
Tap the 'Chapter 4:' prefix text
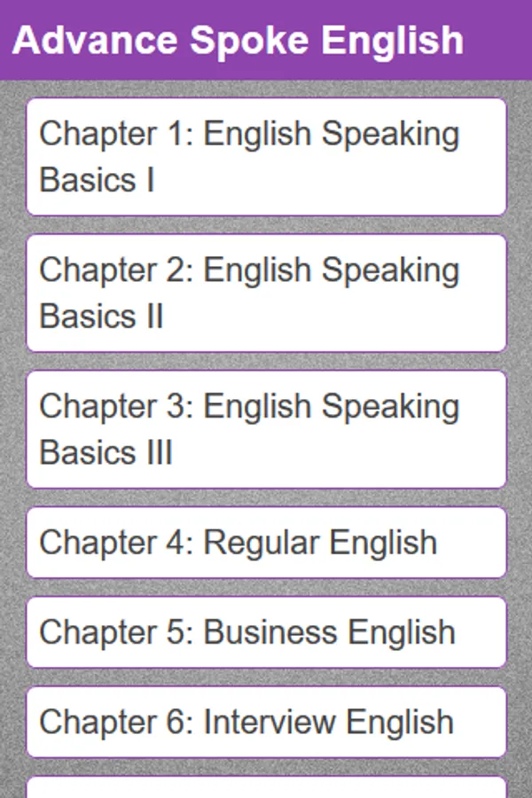point(116,543)
